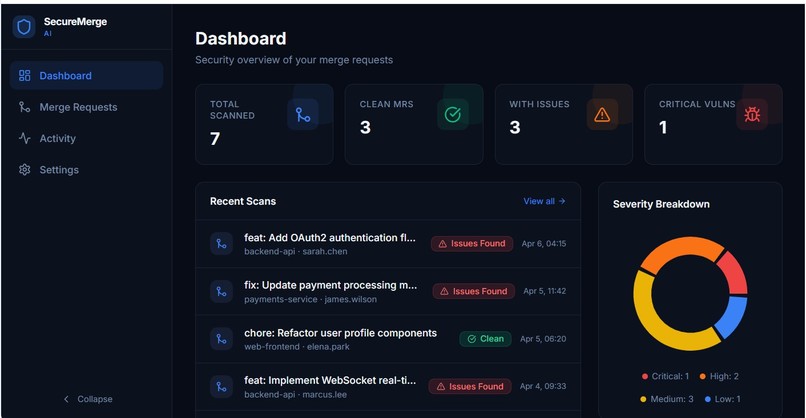Click the Critical: 1 legend entry

point(665,376)
